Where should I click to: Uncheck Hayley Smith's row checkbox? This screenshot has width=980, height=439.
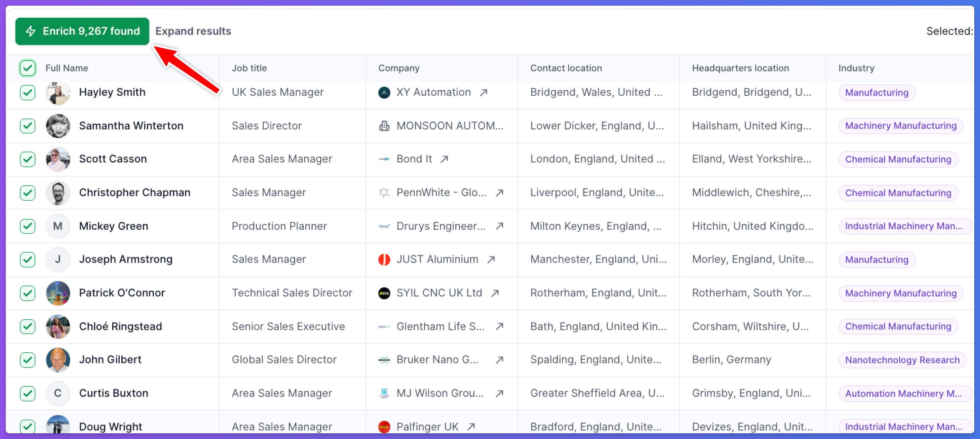click(x=28, y=93)
